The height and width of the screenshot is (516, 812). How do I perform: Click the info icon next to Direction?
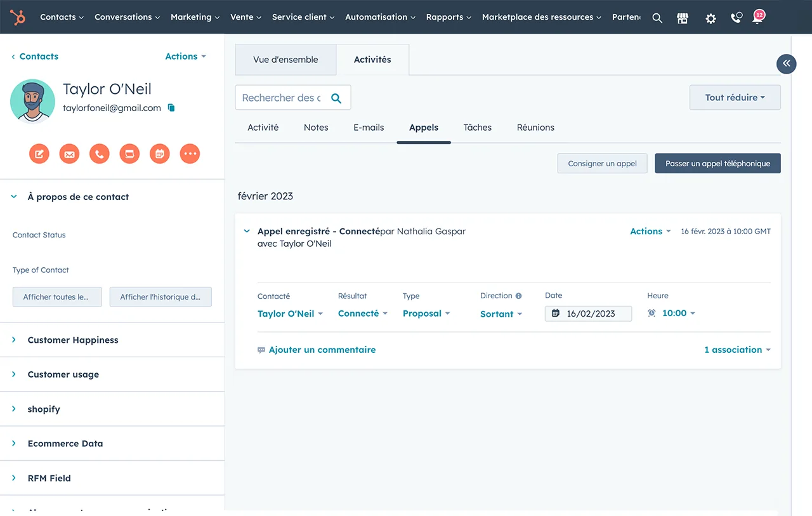pos(518,296)
